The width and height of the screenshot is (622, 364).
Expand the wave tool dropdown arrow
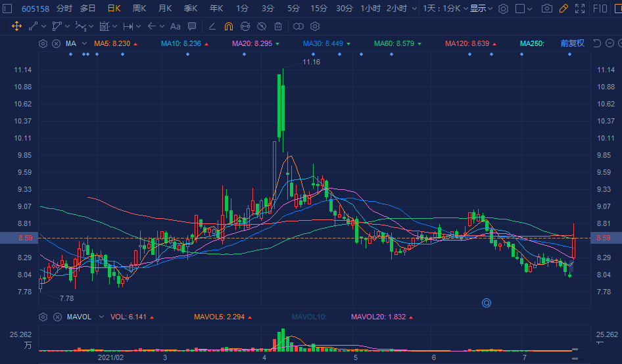point(91,26)
